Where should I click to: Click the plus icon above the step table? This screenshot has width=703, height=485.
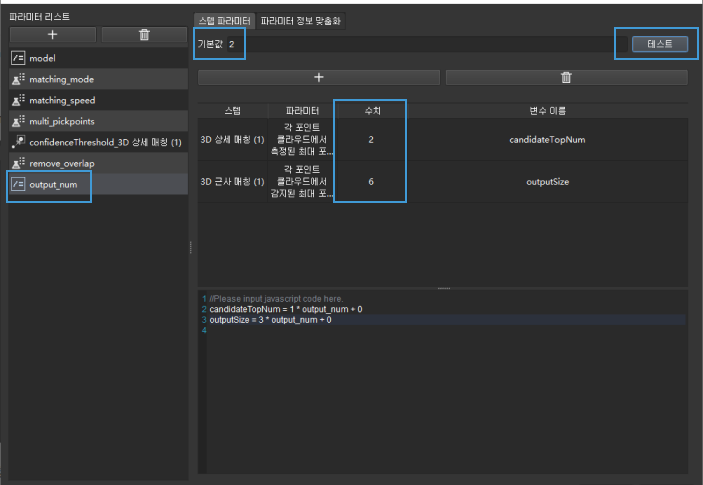click(319, 77)
